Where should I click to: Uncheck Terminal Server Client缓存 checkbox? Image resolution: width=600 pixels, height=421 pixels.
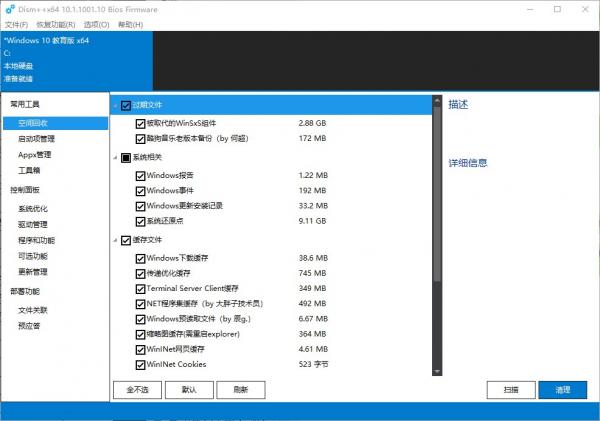(140, 289)
